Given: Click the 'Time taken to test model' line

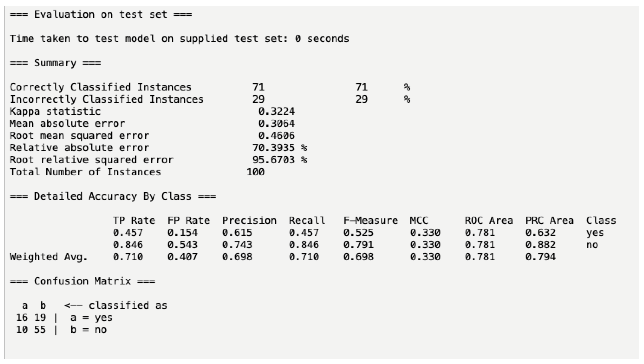Looking at the screenshot, I should click(x=179, y=39).
